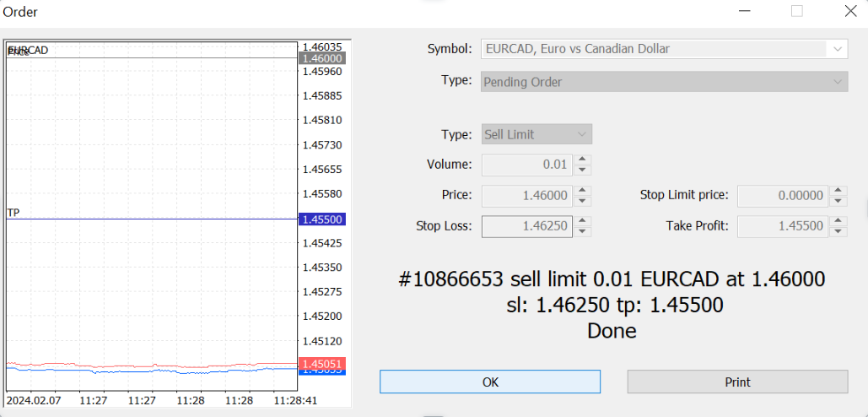Click the TP line price label 1.45500
Screen dimensions: 868x417
(321, 219)
